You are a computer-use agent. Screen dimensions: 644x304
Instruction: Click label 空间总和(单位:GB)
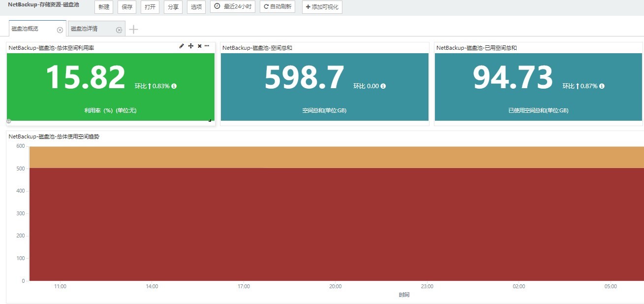324,110
